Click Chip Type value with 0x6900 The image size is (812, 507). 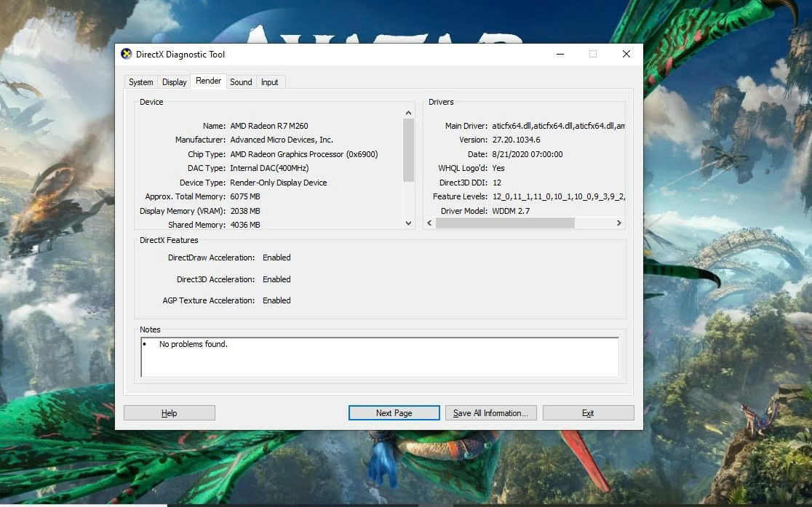coord(303,154)
